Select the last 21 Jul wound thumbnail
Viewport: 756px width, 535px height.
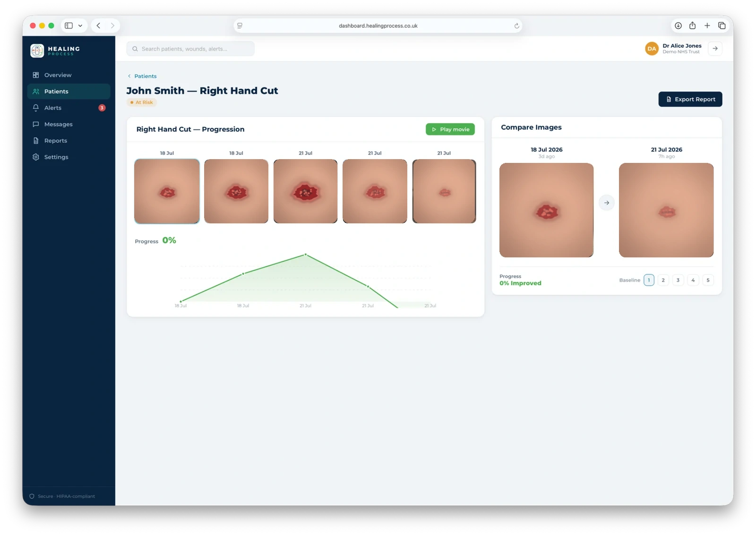444,191
